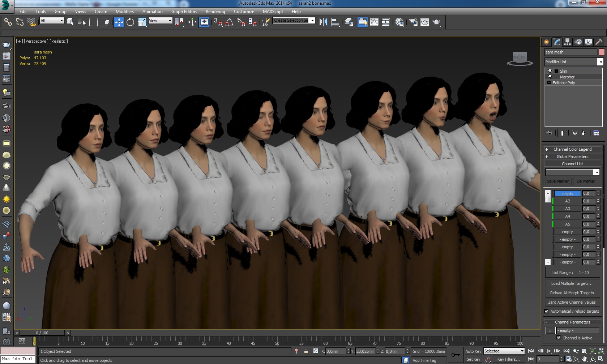
Task: Switch to the Hierarchy command panel tab
Action: (567, 42)
